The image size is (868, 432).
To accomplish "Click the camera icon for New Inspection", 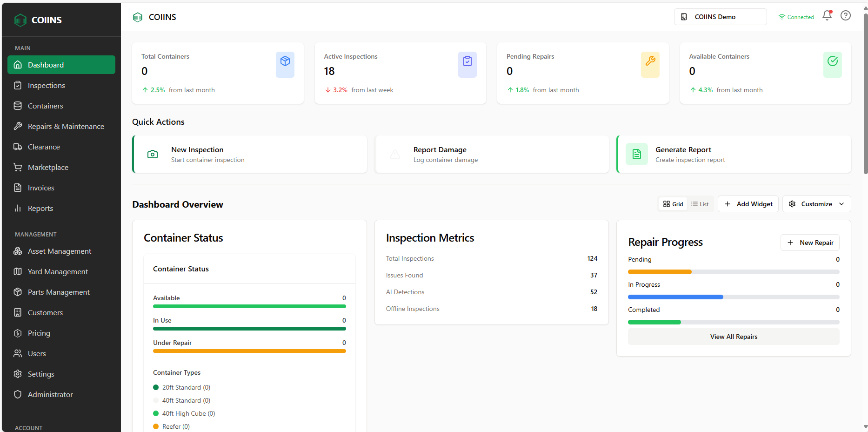I will (153, 155).
